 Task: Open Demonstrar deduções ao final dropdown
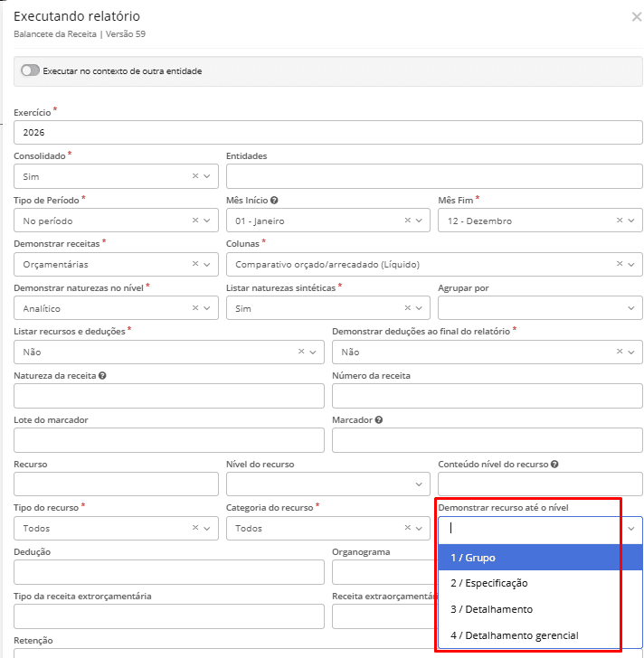point(631,352)
